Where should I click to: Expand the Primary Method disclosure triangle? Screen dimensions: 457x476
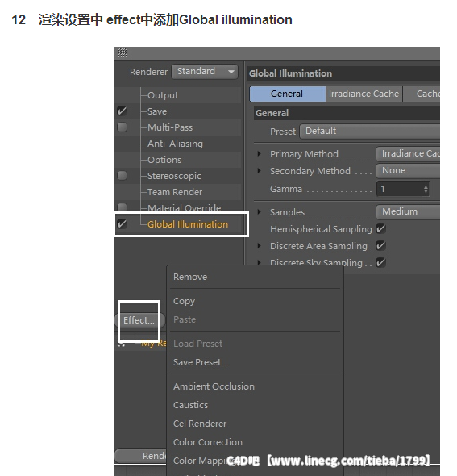tap(259, 154)
